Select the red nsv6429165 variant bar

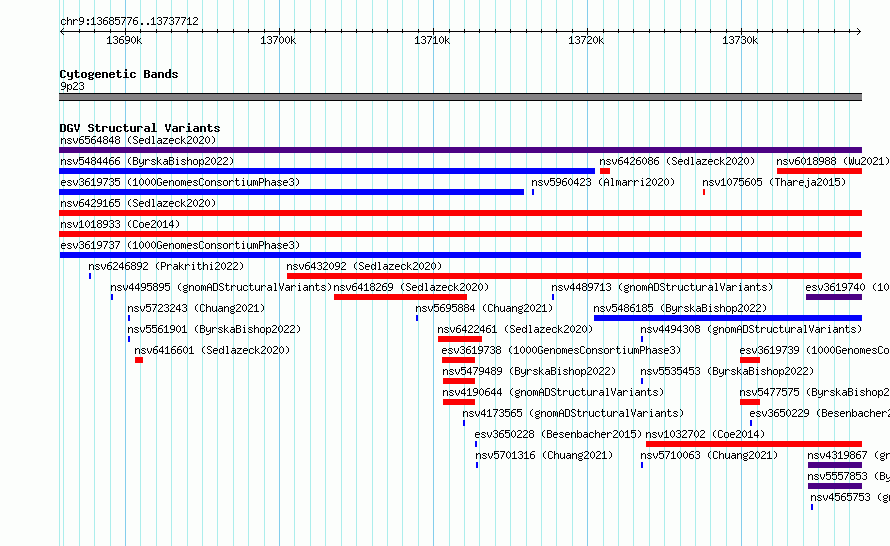(x=460, y=213)
